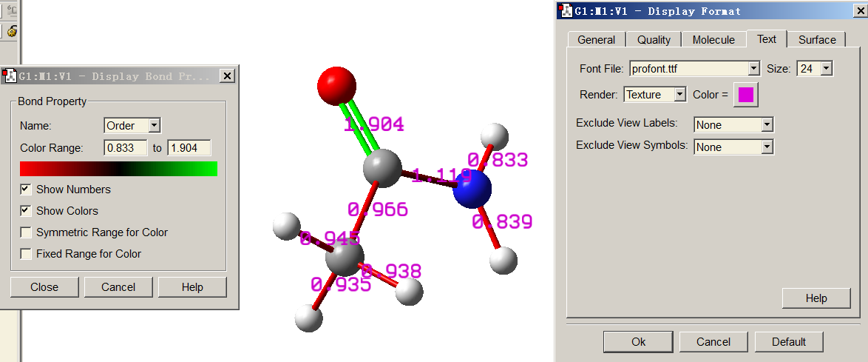Toggle the Show Numbers checkbox

click(x=25, y=190)
